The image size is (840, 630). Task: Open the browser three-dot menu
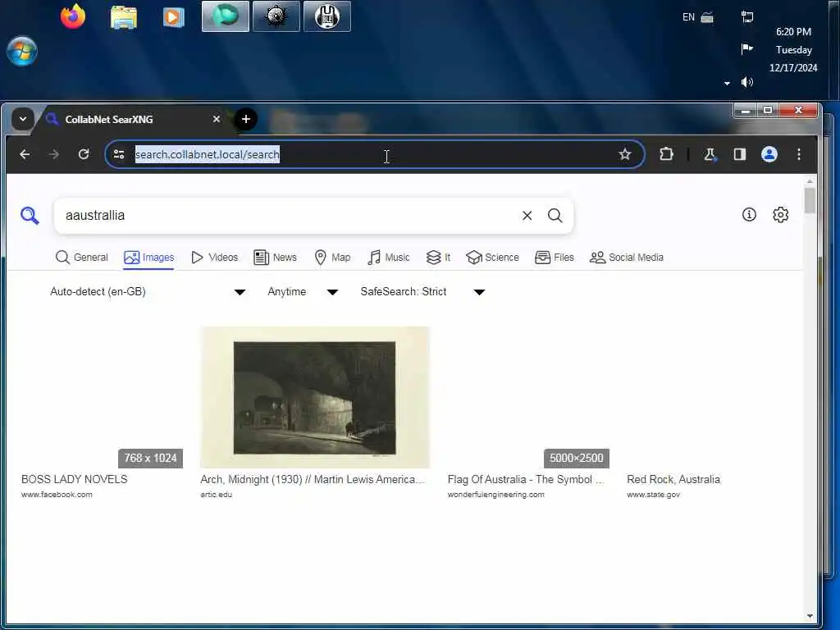click(799, 154)
